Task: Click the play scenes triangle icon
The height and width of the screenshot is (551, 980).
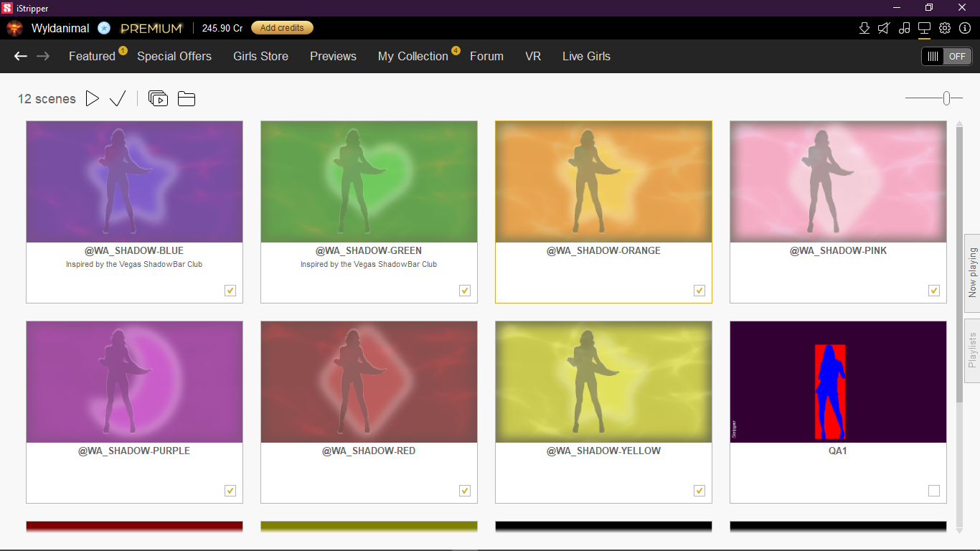Action: tap(92, 98)
